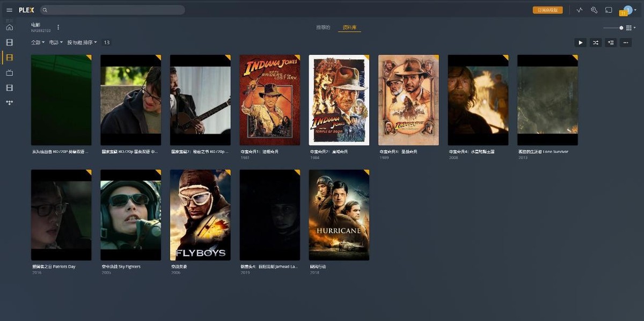Click the year '2006' under Flyboys
644x321 pixels.
point(175,272)
